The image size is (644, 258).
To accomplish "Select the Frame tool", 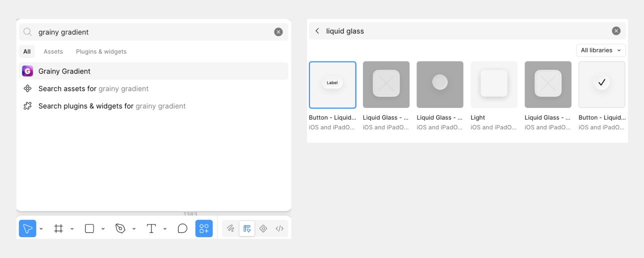I will [x=58, y=228].
